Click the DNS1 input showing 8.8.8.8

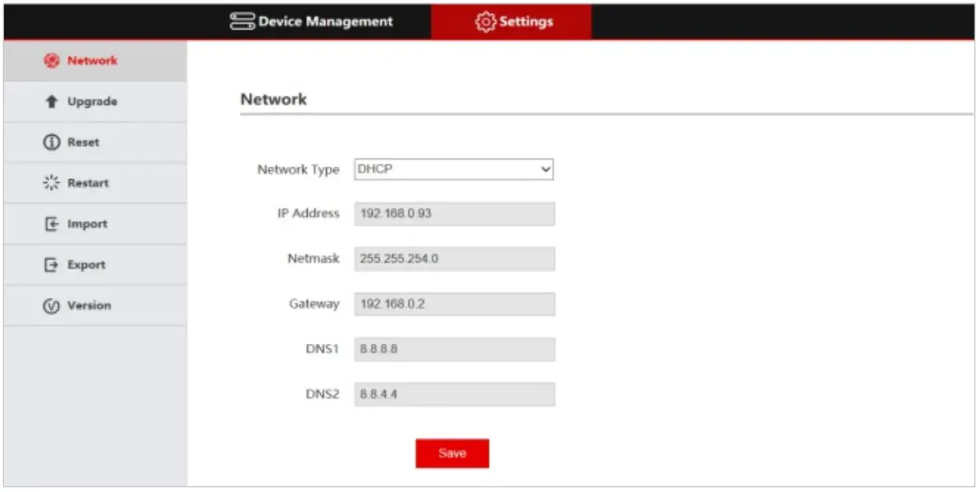click(x=454, y=349)
